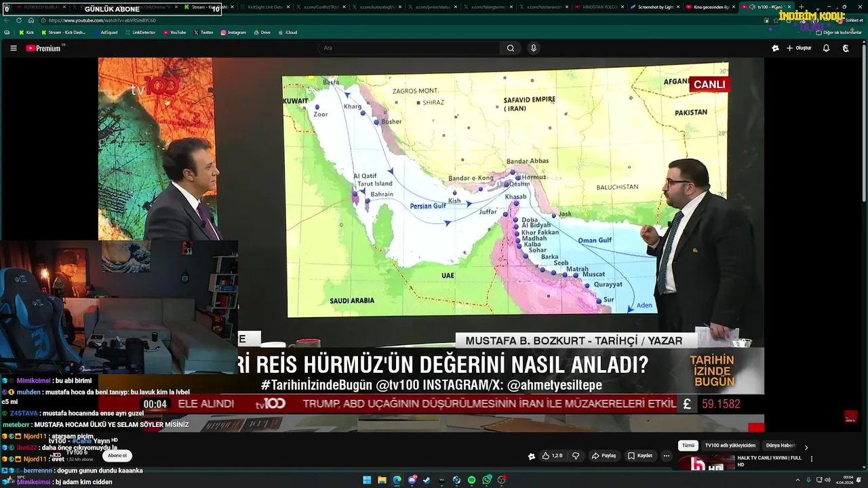Click browser back arrow
The image size is (868, 488).
(x=7, y=20)
